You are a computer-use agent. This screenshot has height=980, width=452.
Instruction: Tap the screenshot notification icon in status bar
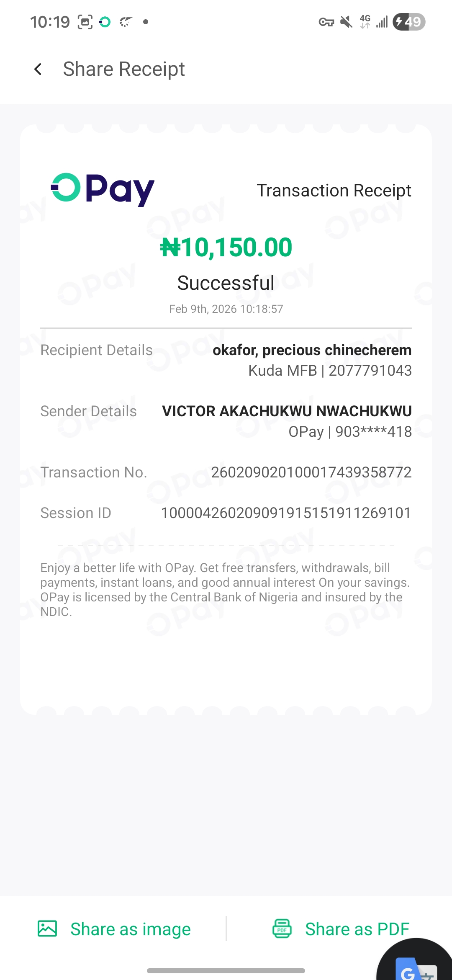pos(85,22)
